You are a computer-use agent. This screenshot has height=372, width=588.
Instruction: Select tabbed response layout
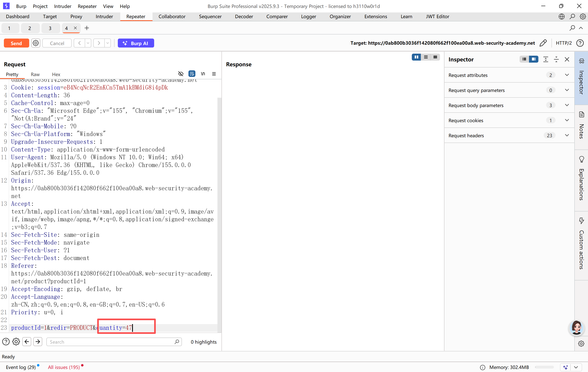tap(435, 57)
